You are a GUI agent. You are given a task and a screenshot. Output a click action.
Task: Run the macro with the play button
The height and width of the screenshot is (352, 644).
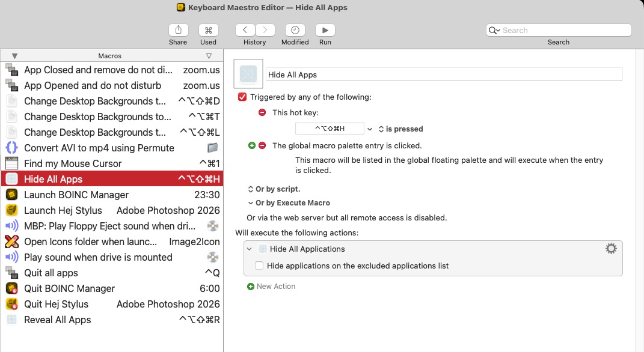tap(325, 30)
